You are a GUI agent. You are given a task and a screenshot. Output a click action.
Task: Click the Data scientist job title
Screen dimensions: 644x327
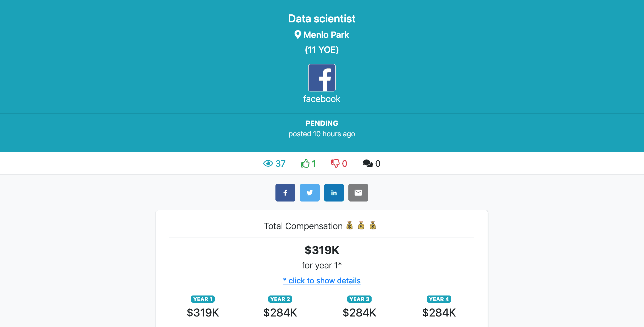click(x=322, y=19)
